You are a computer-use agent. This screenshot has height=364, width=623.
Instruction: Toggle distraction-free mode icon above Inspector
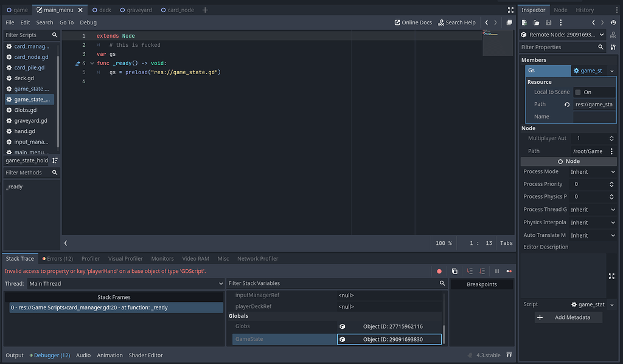(x=510, y=10)
